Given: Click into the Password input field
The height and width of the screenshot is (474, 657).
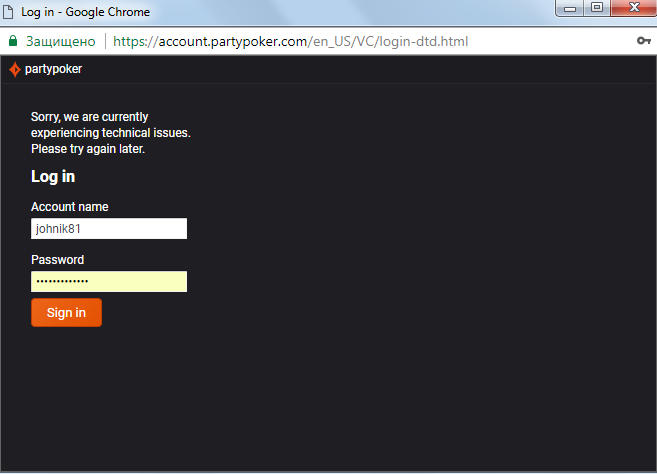Looking at the screenshot, I should [109, 281].
